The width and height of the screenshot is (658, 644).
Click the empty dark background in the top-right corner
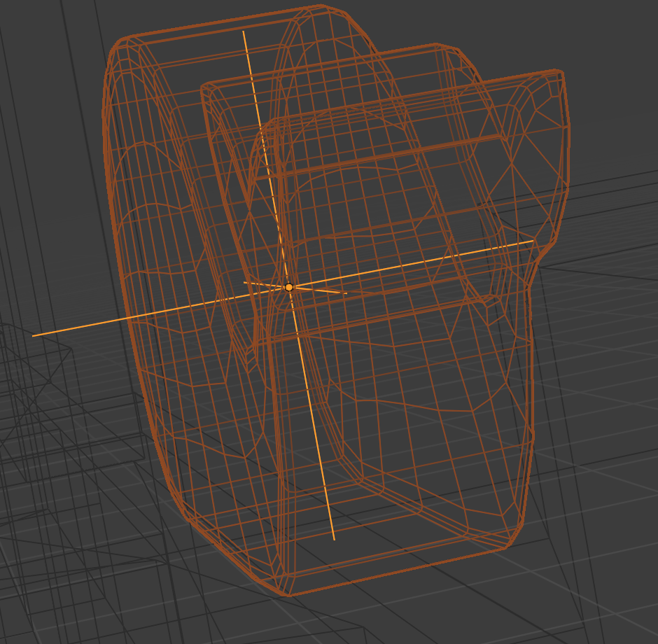[608, 34]
